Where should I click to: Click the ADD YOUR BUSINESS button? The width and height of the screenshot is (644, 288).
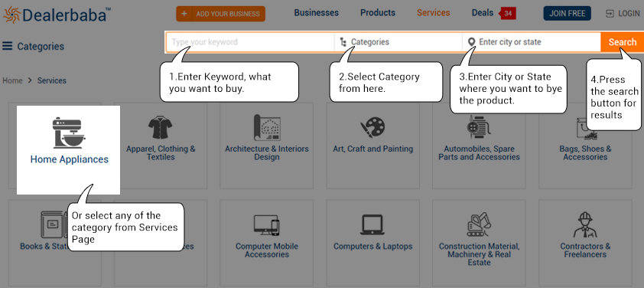(220, 14)
